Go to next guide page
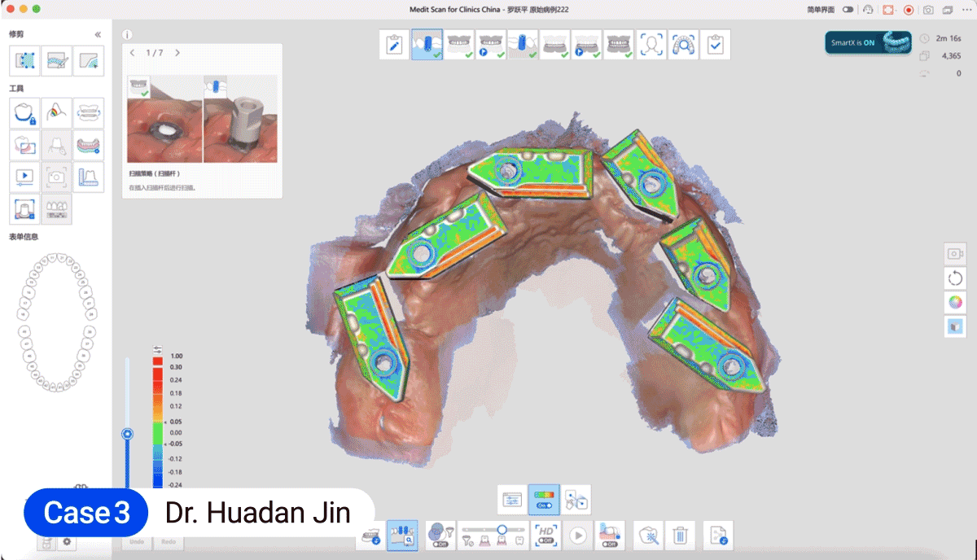 (177, 53)
